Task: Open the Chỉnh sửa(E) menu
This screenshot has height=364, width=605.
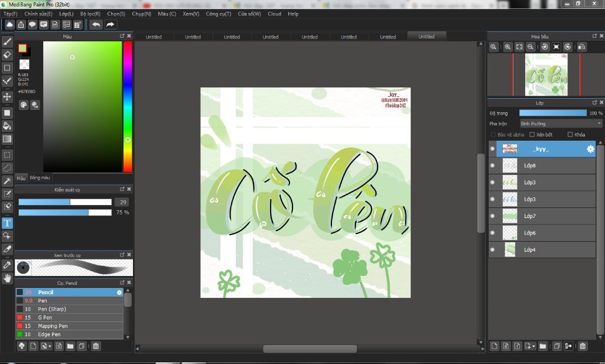Action: (x=38, y=14)
